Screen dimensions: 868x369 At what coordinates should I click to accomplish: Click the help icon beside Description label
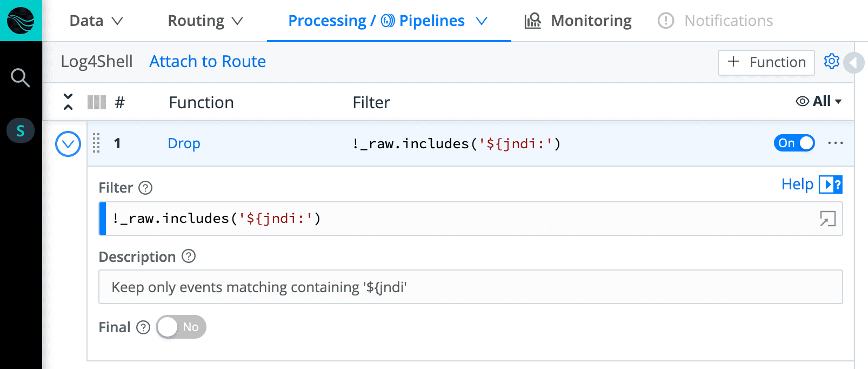tap(189, 256)
